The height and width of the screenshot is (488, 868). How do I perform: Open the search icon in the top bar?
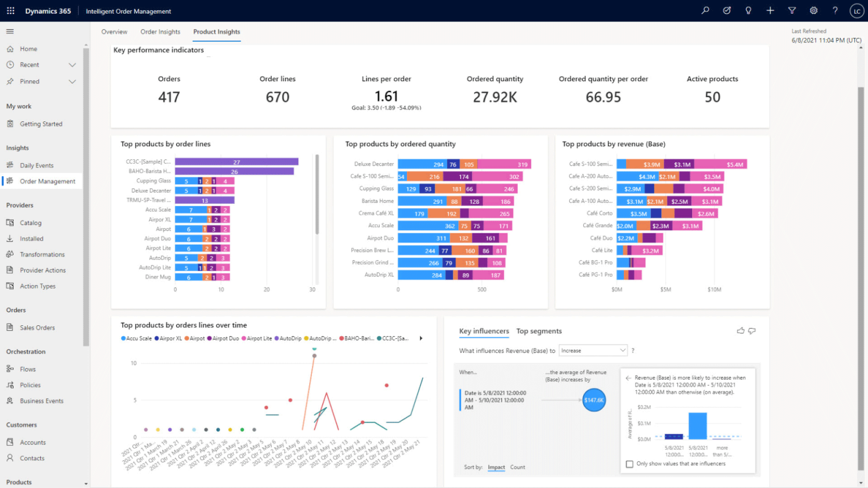(705, 10)
